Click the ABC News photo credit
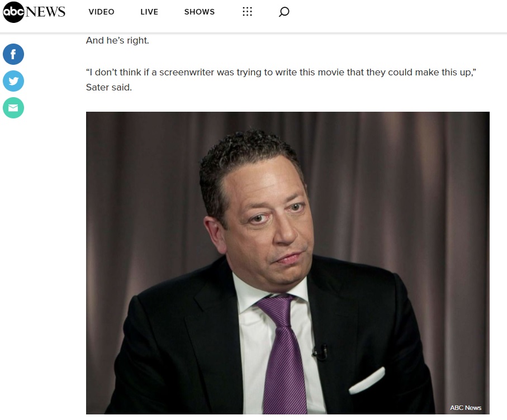The image size is (507, 420). [x=466, y=408]
